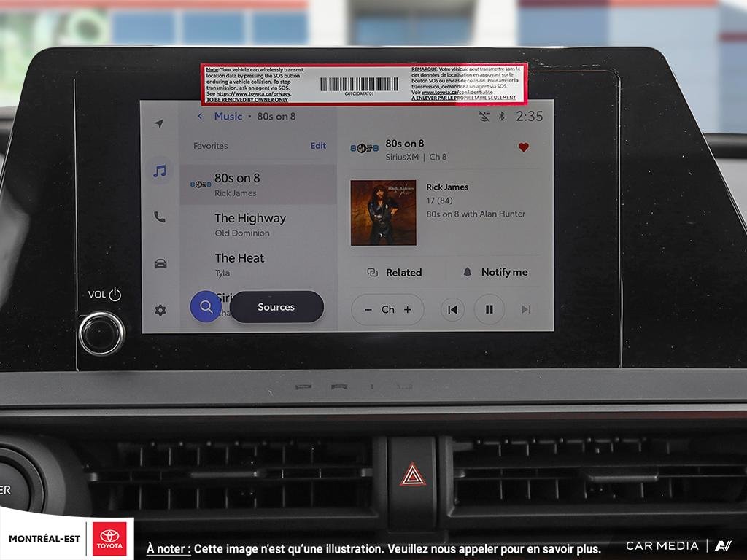Screen dimensions: 747x560
Task: Skip to the previous track button
Action: 452,309
